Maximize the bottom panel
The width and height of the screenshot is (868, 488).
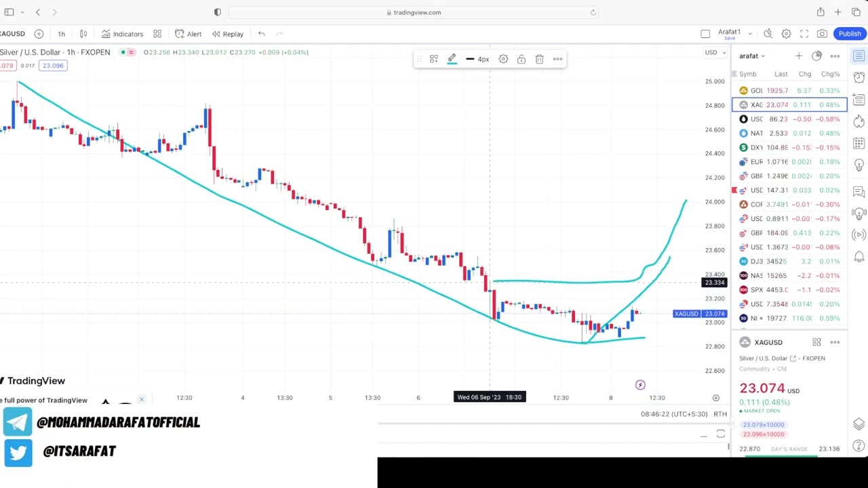(721, 434)
